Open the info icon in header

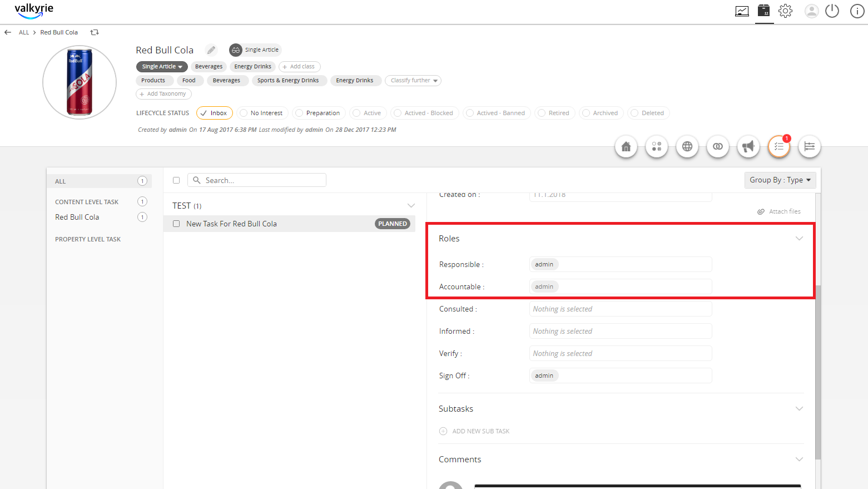(857, 11)
